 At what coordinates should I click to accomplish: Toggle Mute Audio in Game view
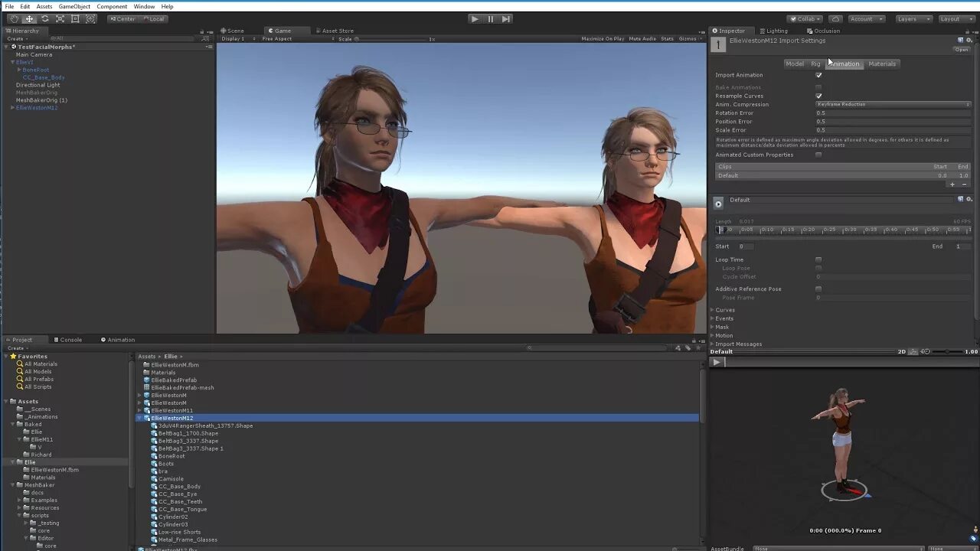pyautogui.click(x=642, y=38)
